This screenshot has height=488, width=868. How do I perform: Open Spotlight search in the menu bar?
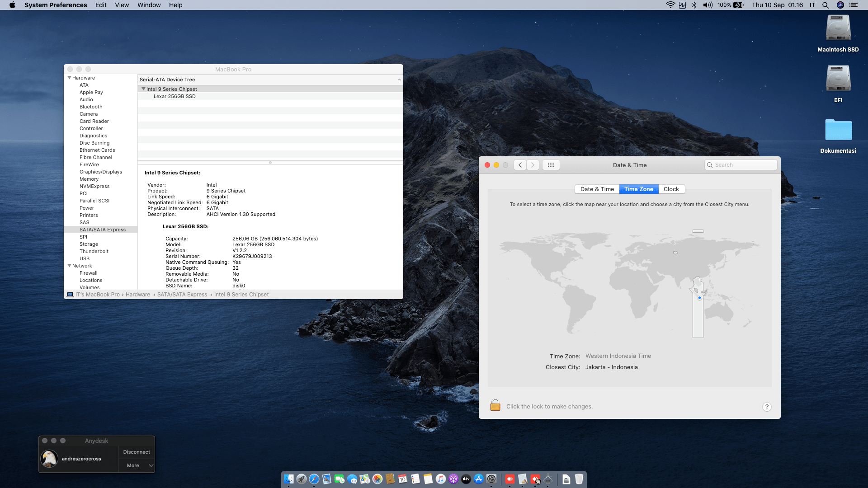(x=826, y=5)
